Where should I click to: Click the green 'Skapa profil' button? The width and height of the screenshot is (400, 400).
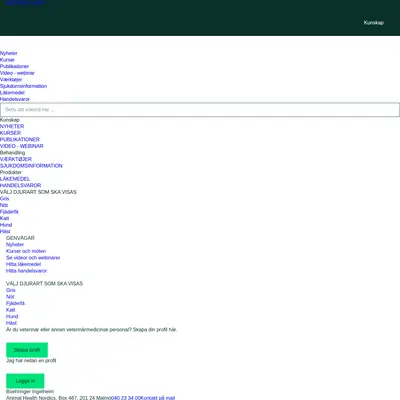click(27, 350)
